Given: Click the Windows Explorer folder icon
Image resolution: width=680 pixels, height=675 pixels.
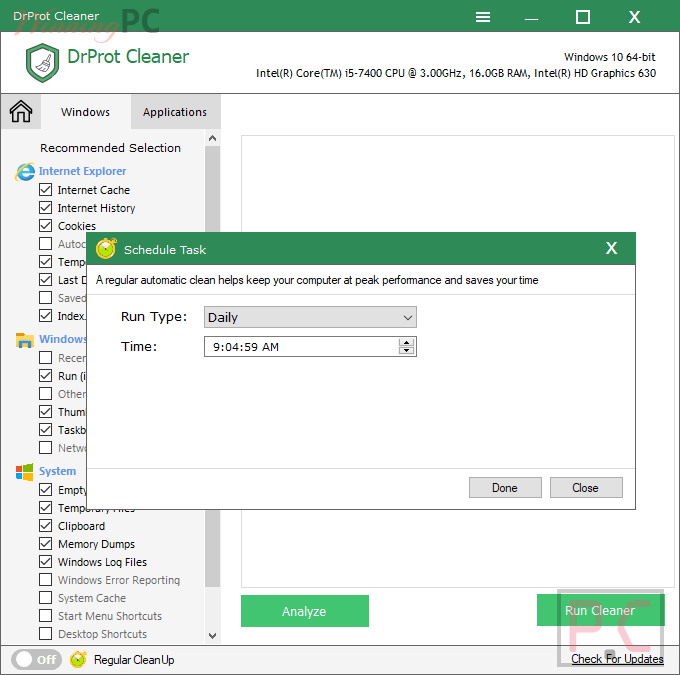Looking at the screenshot, I should coord(25,340).
